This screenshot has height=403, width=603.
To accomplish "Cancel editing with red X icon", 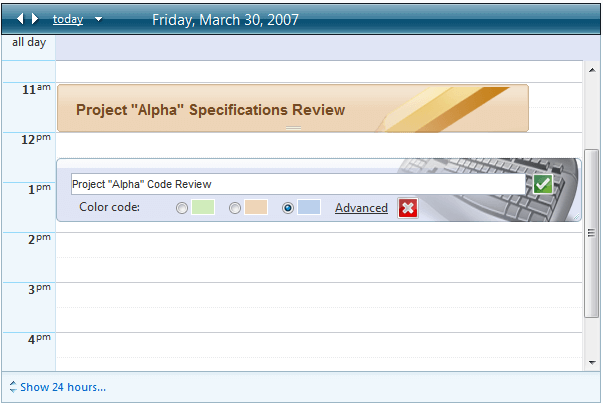I will 407,208.
